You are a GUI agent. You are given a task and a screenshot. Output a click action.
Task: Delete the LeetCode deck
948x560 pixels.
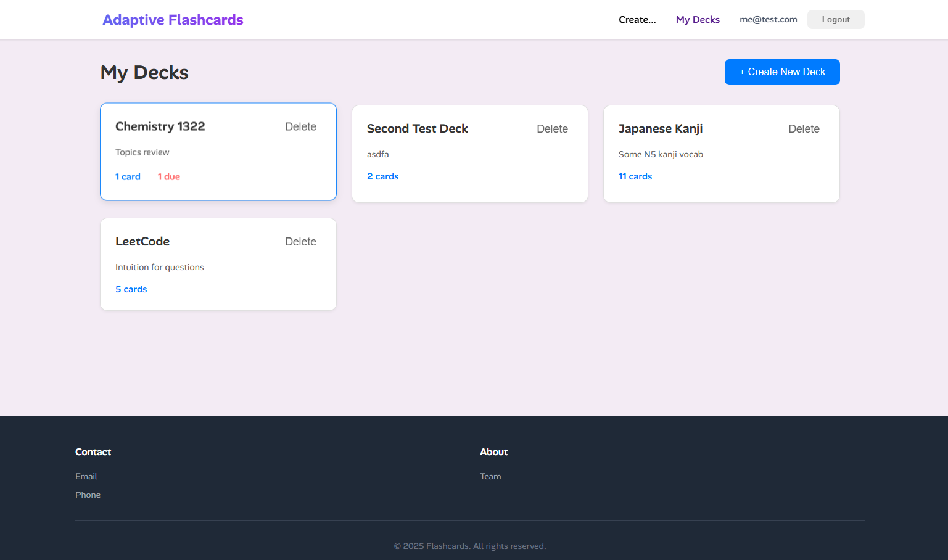[x=300, y=242]
